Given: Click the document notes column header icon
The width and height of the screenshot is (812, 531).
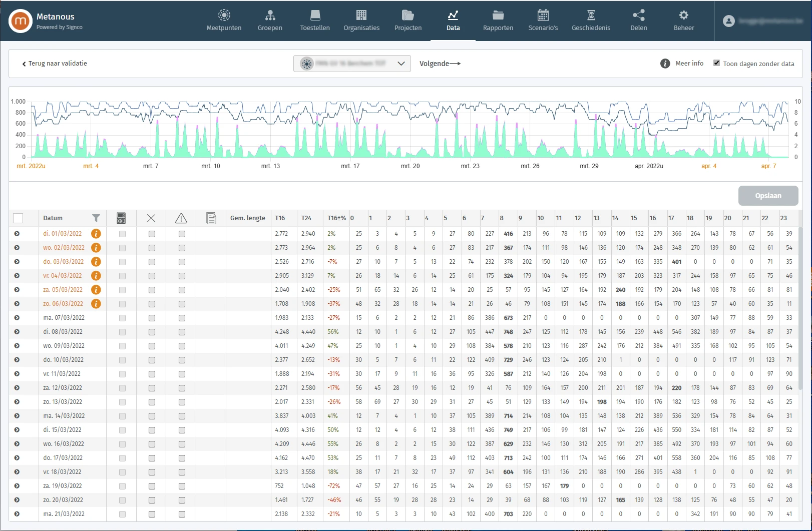Looking at the screenshot, I should pyautogui.click(x=211, y=218).
